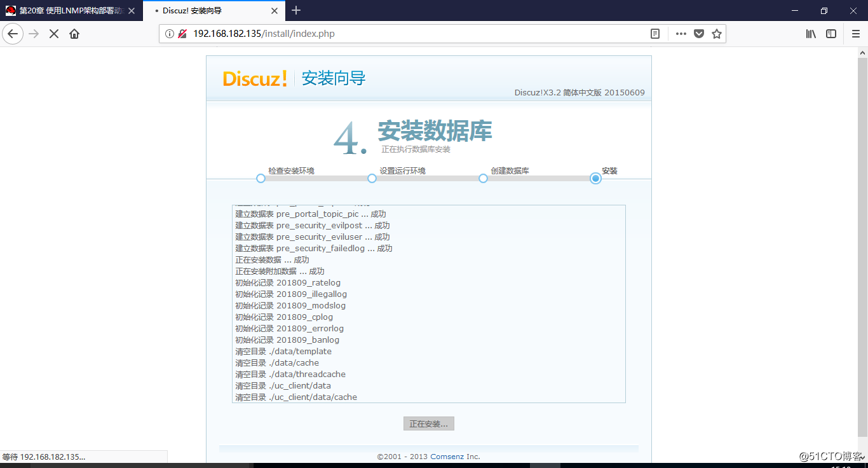Go to the Home page icon
868x468 pixels.
tap(74, 34)
